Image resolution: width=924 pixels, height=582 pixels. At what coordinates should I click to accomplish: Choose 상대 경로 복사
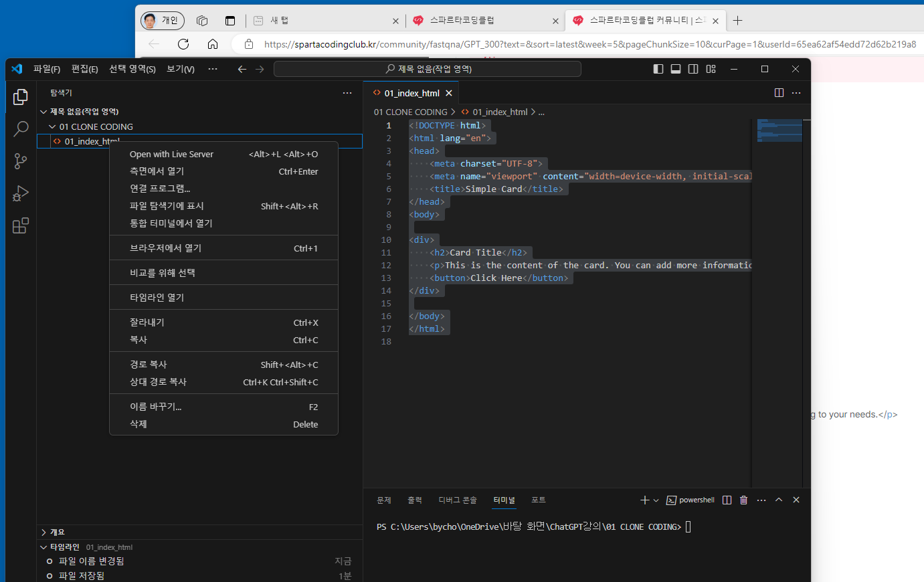223,382
